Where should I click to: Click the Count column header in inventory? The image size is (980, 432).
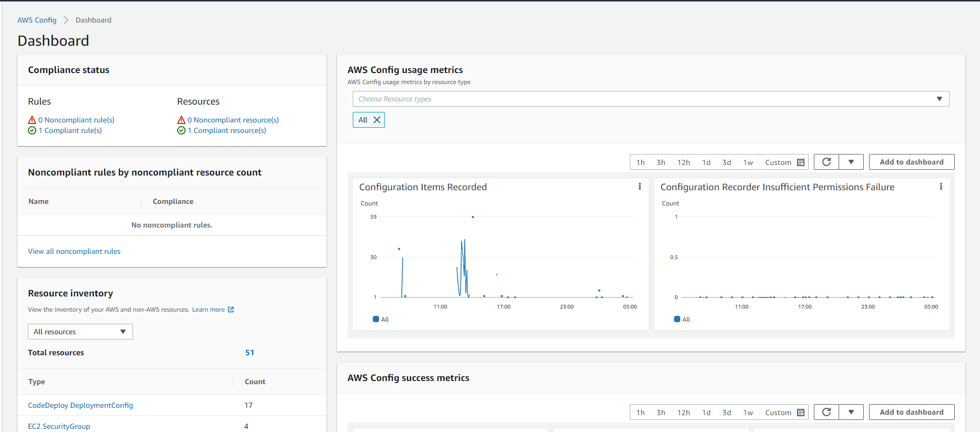(255, 382)
